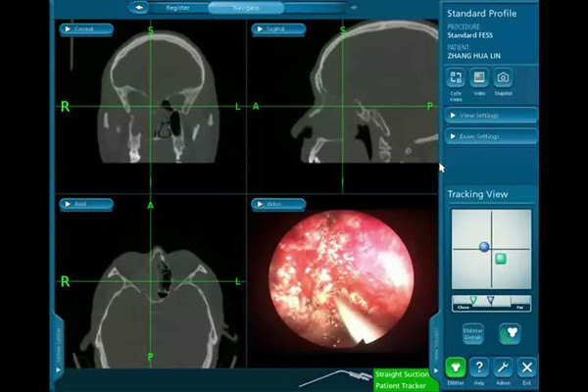Image resolution: width=588 pixels, height=392 pixels.
Task: Click the endoscope video image
Action: pyautogui.click(x=341, y=281)
